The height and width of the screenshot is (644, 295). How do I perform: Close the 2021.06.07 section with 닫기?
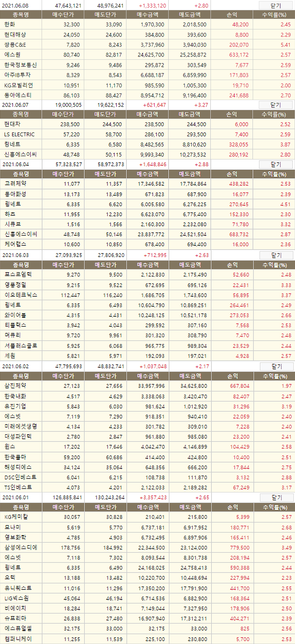tap(276, 105)
